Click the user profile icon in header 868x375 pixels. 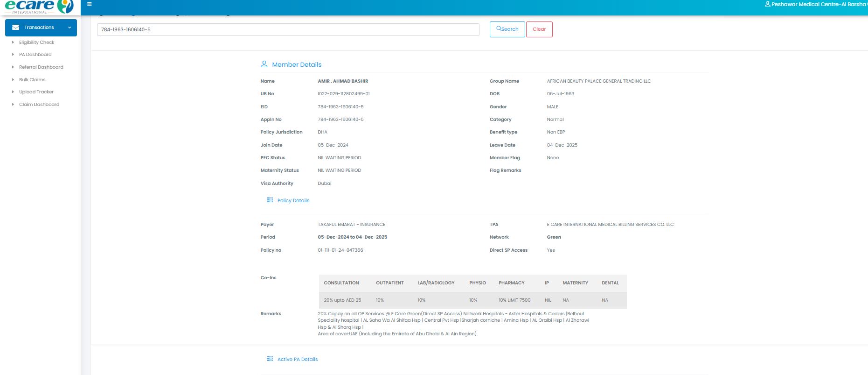[768, 4]
